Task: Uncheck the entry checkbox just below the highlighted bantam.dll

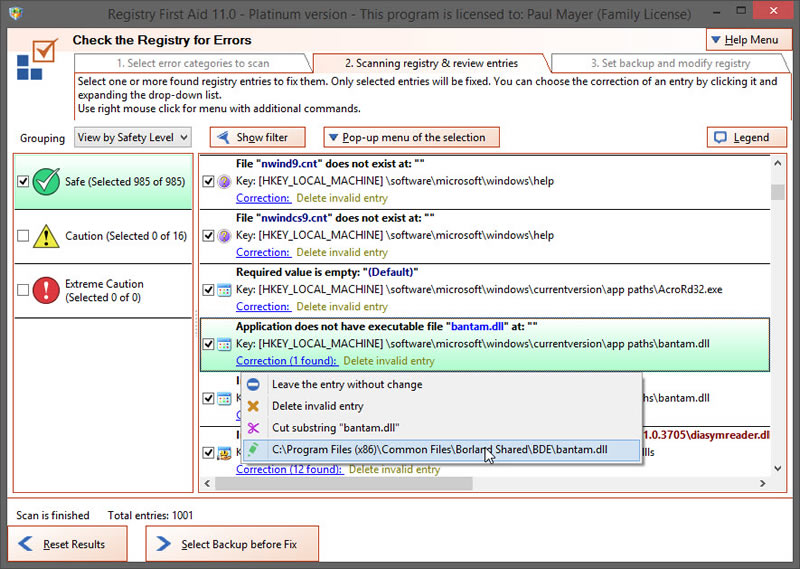Action: click(208, 398)
